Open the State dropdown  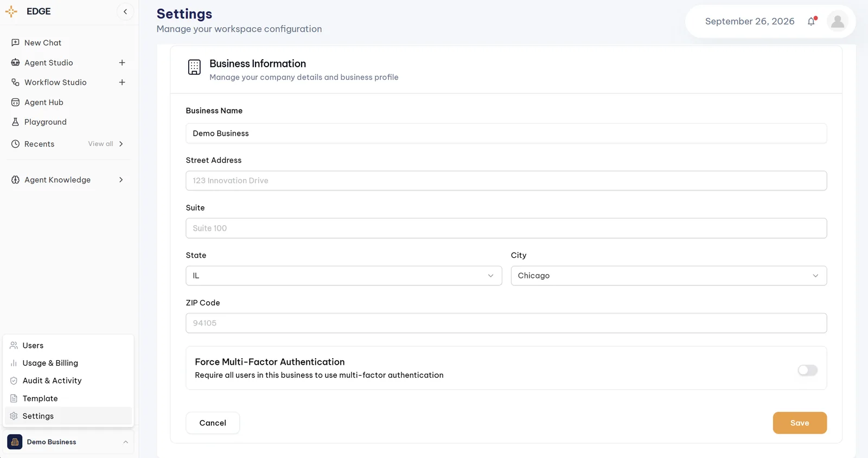coord(344,276)
